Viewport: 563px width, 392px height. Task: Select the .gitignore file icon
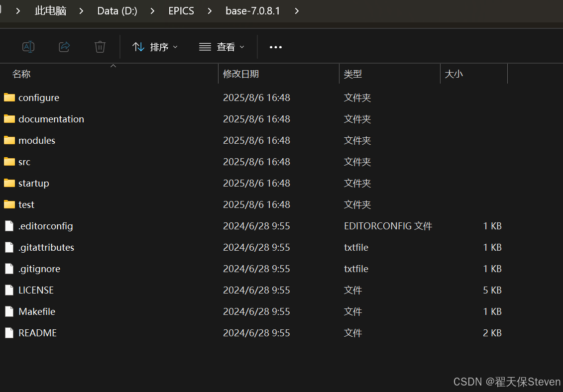point(9,269)
